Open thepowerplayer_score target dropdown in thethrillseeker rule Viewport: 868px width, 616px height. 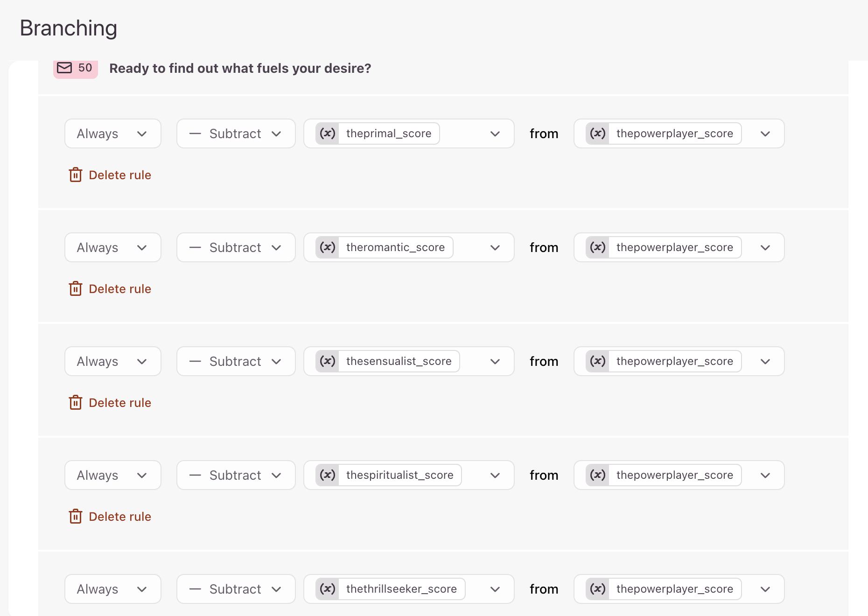(679, 589)
